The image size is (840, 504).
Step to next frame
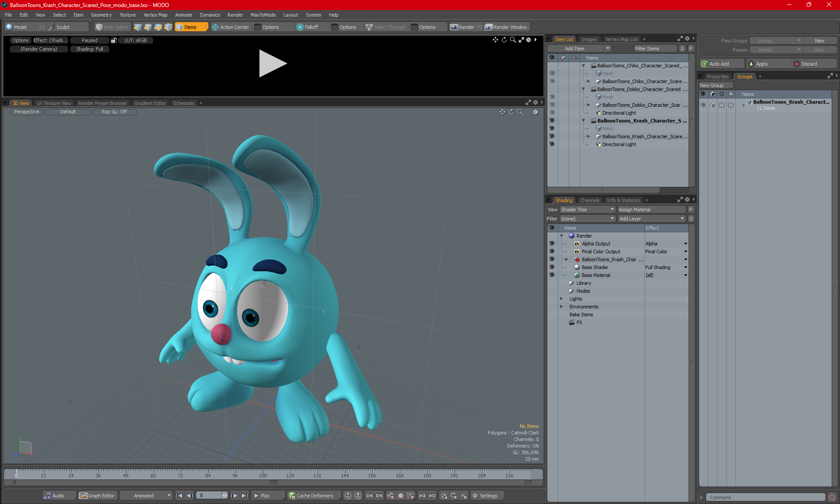tap(234, 496)
